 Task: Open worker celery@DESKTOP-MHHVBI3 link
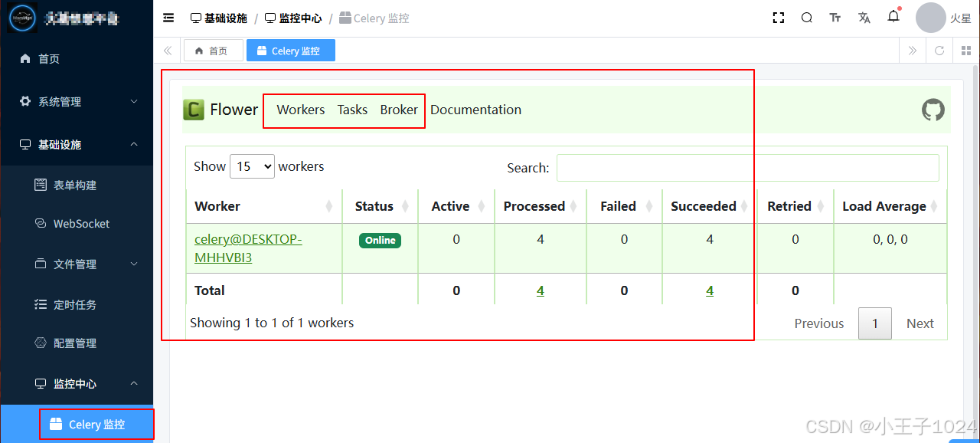coord(248,248)
